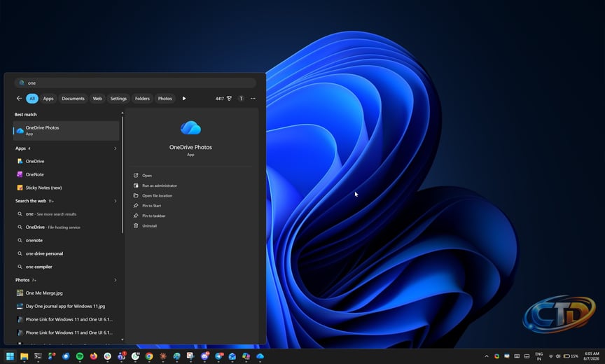The height and width of the screenshot is (364, 605).
Task: Click web suggestion "OneDrive - File hosting service"
Action: pos(66,227)
